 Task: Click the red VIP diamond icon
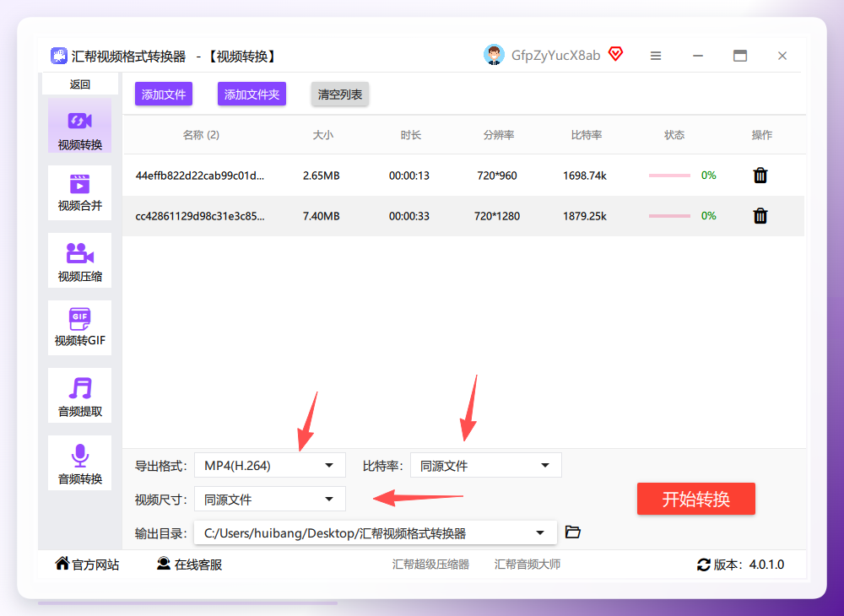tap(615, 53)
